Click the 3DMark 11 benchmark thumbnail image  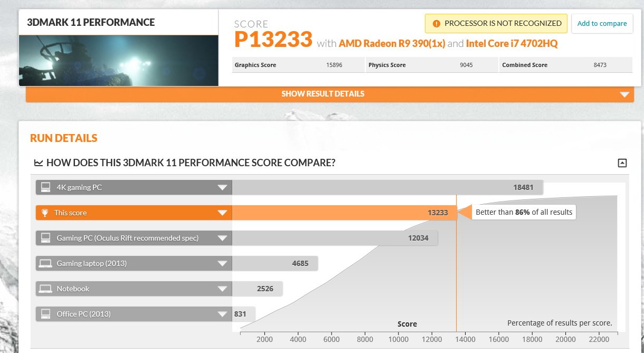119,61
